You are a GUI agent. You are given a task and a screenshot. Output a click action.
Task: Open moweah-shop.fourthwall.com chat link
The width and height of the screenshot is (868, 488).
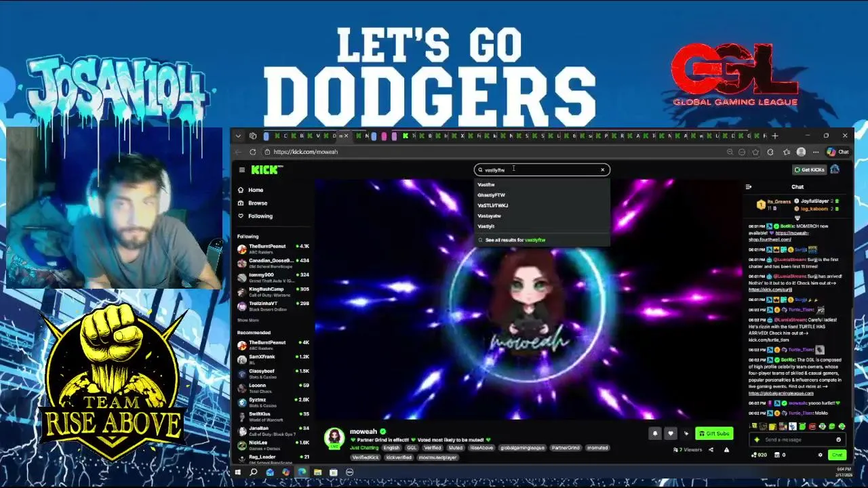[x=779, y=236]
